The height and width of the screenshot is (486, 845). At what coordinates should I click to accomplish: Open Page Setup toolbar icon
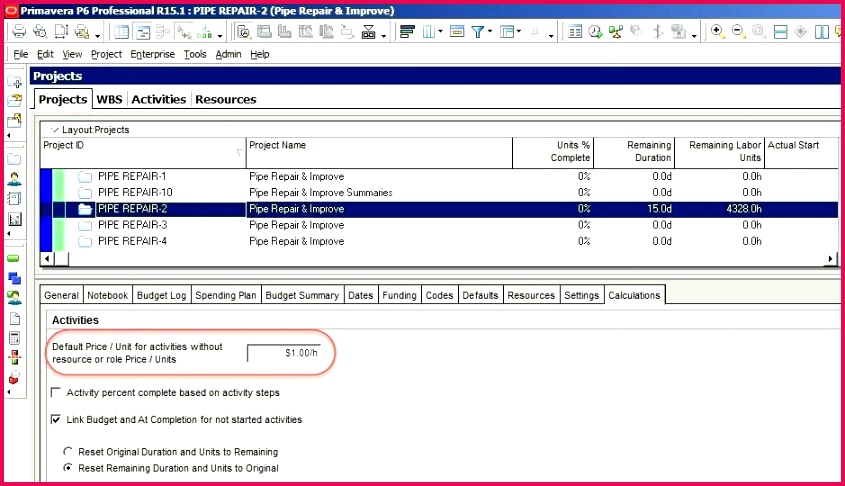(x=61, y=32)
